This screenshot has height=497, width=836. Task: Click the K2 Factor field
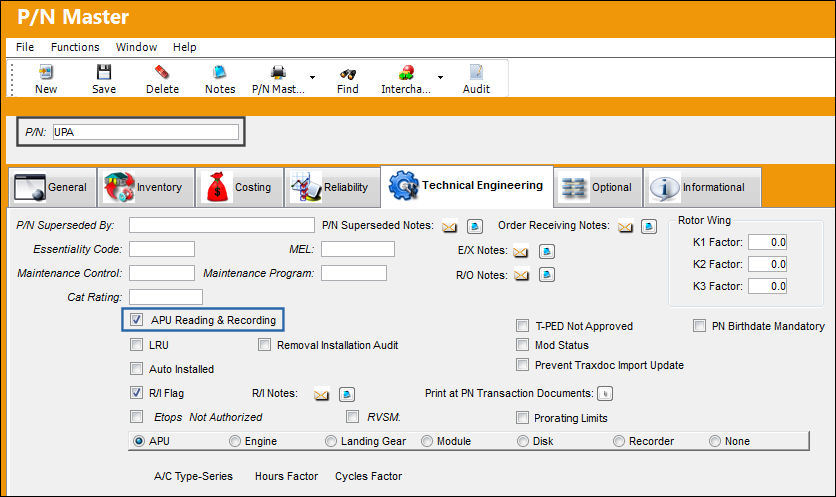click(x=767, y=263)
